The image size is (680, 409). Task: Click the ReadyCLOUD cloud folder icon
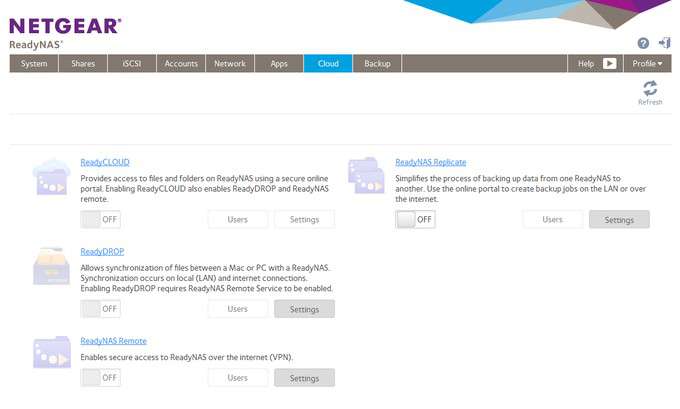click(x=52, y=177)
